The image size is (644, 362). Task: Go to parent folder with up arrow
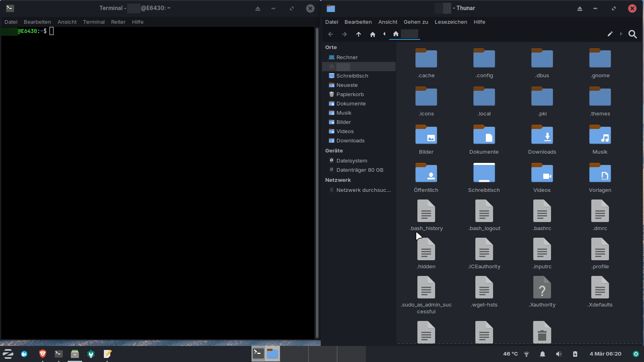(x=358, y=34)
